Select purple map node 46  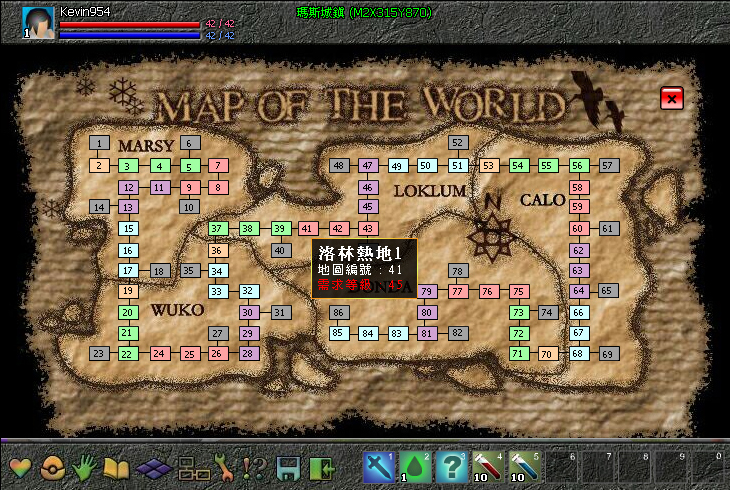pyautogui.click(x=368, y=188)
